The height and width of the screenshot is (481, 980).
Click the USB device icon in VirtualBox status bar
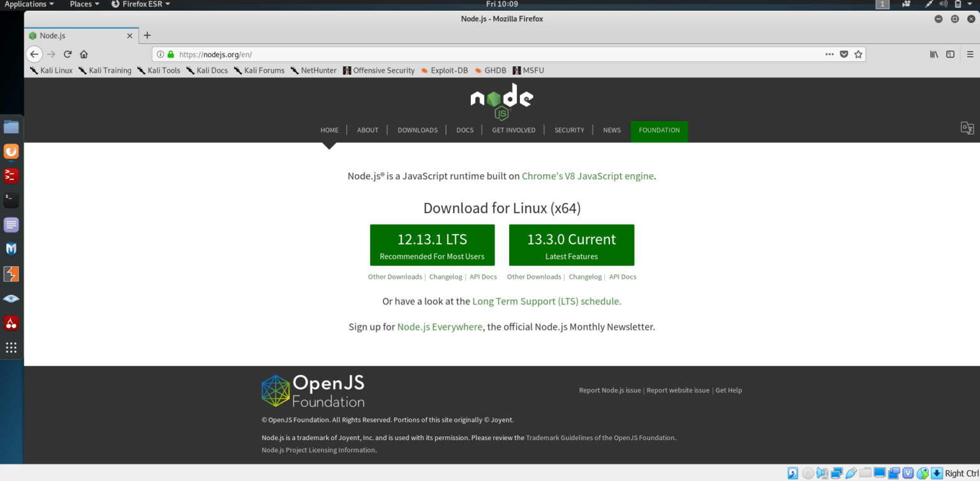(851, 473)
